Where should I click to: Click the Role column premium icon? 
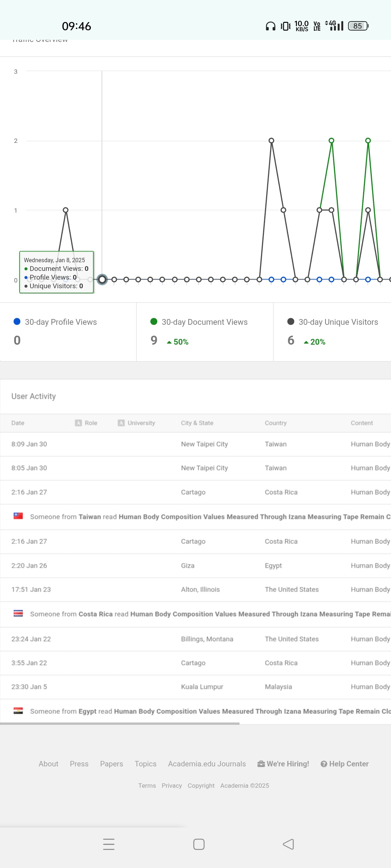click(x=78, y=423)
